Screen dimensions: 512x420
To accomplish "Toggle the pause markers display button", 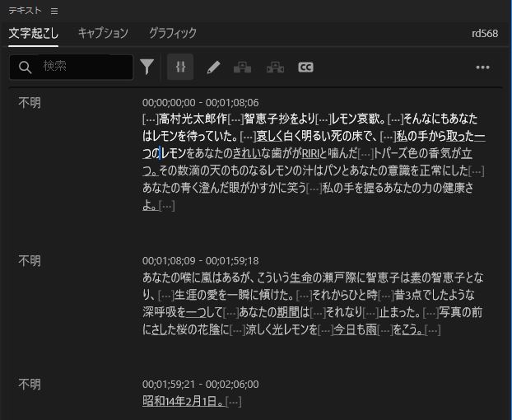I will 180,67.
